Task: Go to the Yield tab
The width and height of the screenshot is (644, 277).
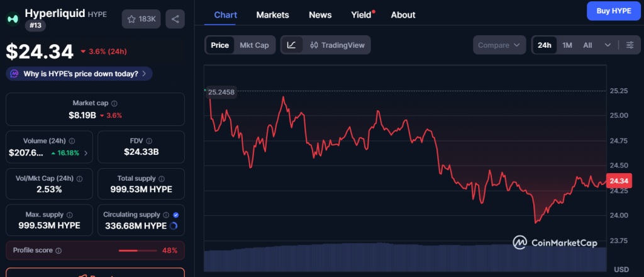Action: click(x=360, y=14)
